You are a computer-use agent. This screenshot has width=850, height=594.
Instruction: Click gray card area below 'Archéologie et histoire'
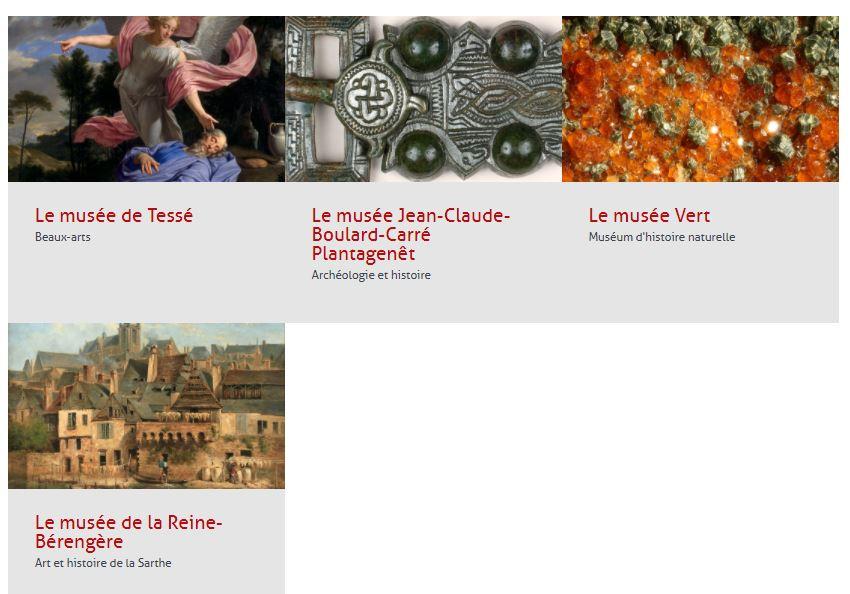(423, 302)
